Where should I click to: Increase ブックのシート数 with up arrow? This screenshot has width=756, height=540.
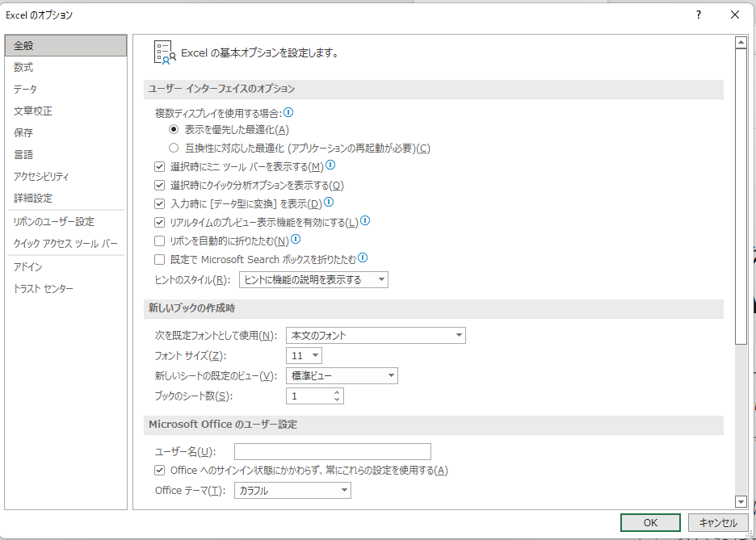click(x=337, y=392)
